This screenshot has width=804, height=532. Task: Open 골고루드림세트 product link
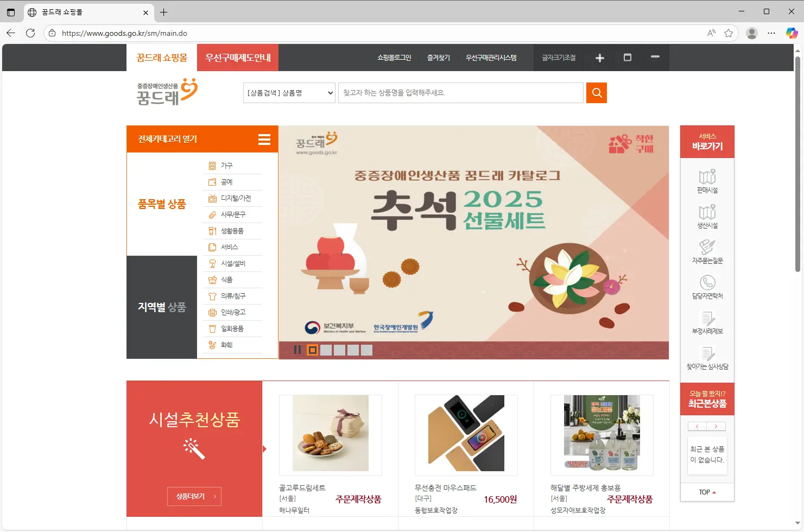pyautogui.click(x=302, y=488)
